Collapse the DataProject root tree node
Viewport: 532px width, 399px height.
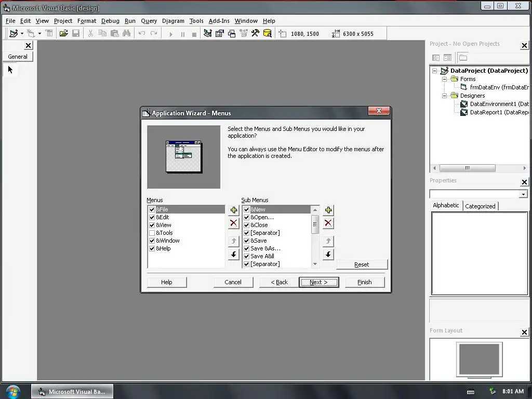tap(435, 71)
